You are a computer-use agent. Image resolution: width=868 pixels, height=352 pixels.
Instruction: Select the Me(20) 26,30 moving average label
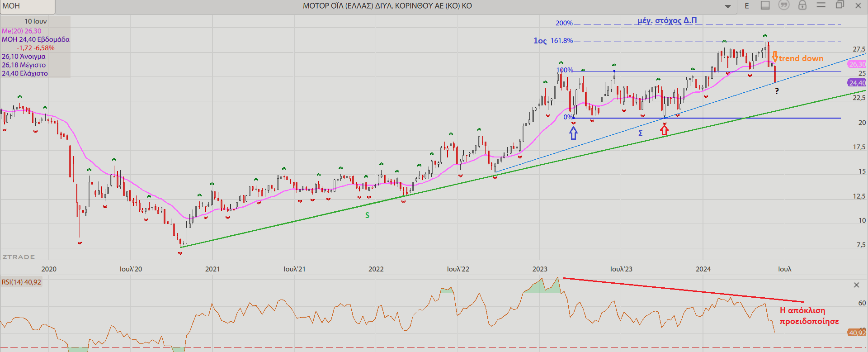[x=22, y=31]
